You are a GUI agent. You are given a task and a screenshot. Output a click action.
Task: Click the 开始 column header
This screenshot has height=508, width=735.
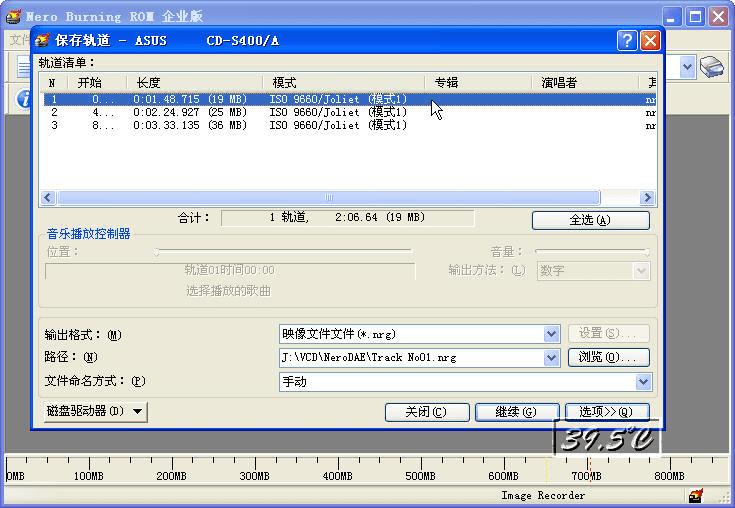pyautogui.click(x=98, y=83)
